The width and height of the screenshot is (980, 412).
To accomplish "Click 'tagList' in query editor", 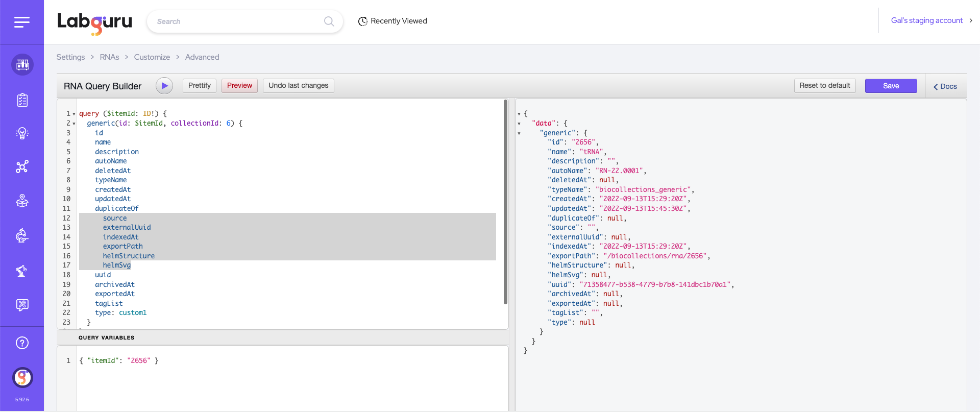I will coord(109,304).
